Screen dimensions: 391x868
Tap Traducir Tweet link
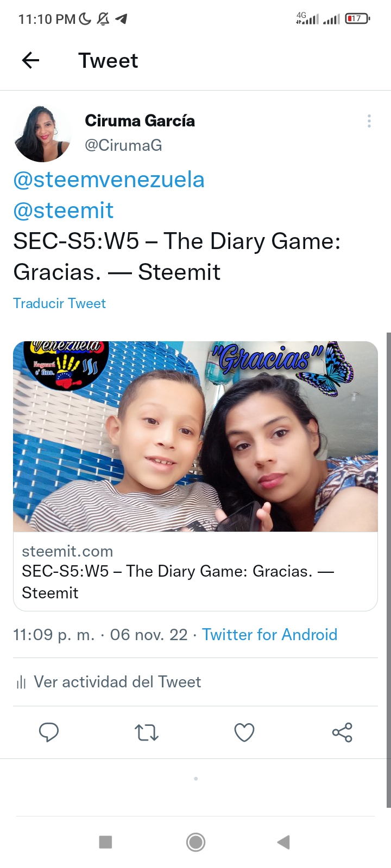(x=60, y=303)
